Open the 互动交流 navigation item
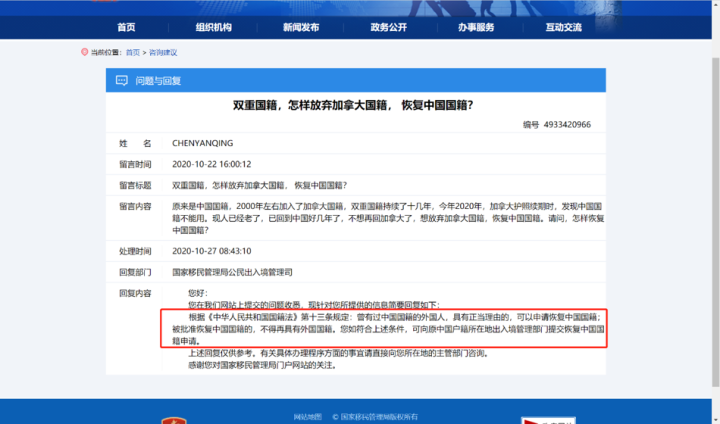This screenshot has width=720, height=424. click(x=563, y=28)
